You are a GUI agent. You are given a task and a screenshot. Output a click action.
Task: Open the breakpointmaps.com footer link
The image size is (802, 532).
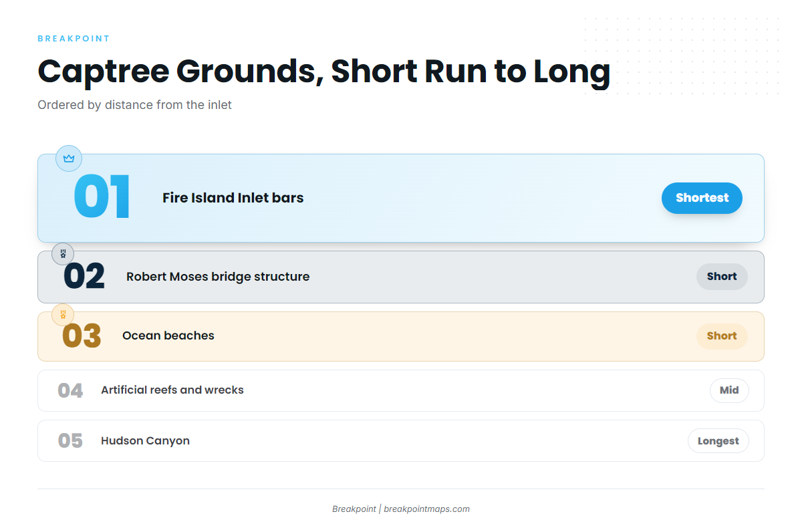tap(426, 509)
